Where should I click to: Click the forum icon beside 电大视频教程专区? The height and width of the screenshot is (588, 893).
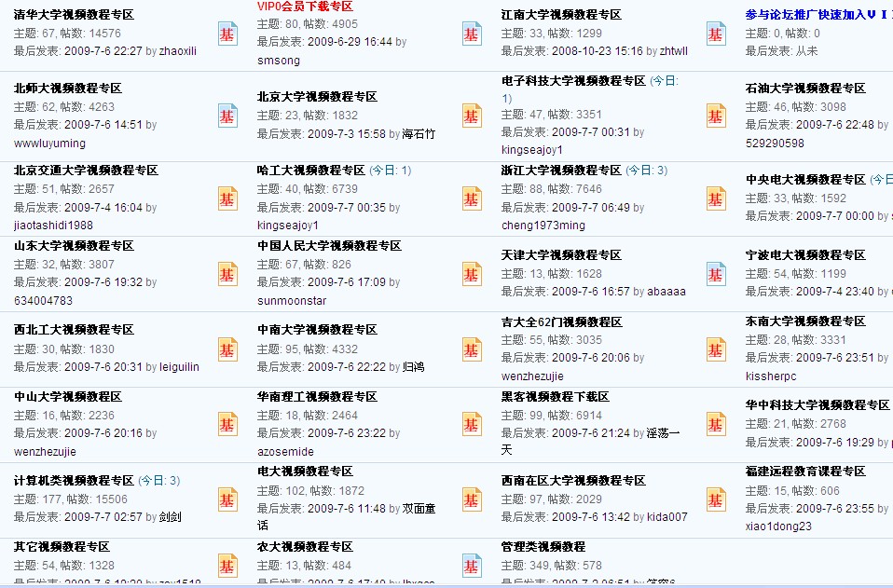[227, 499]
